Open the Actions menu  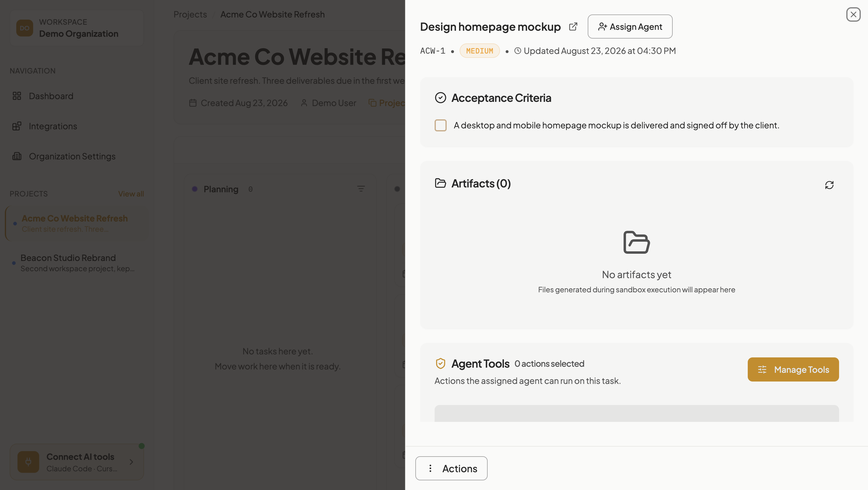pos(451,468)
